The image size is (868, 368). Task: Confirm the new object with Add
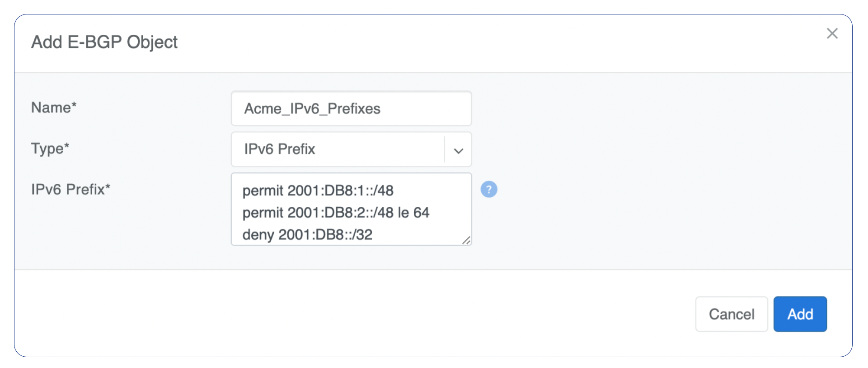point(800,314)
